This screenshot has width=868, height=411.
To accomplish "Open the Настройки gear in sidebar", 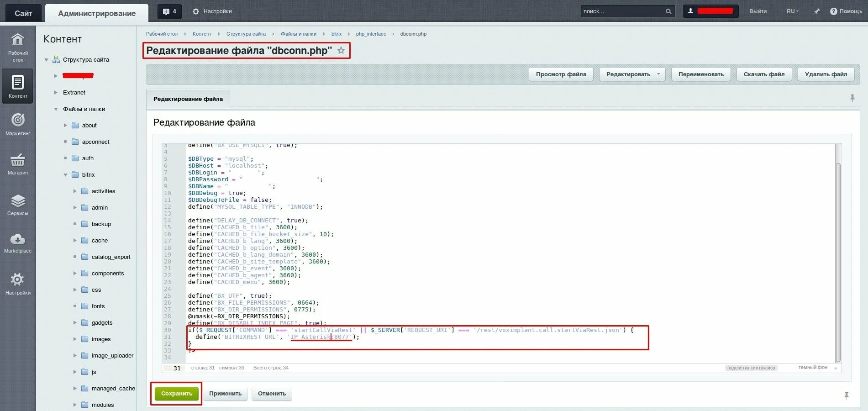I will click(18, 284).
